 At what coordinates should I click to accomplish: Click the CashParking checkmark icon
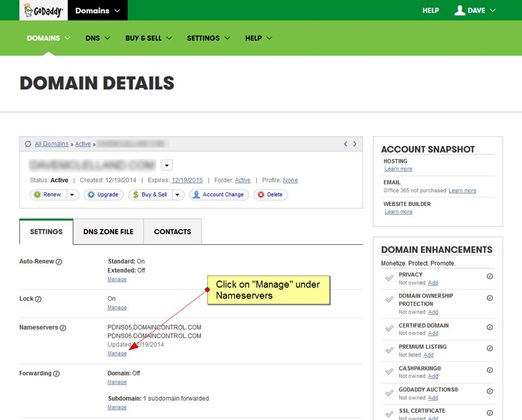(x=389, y=371)
